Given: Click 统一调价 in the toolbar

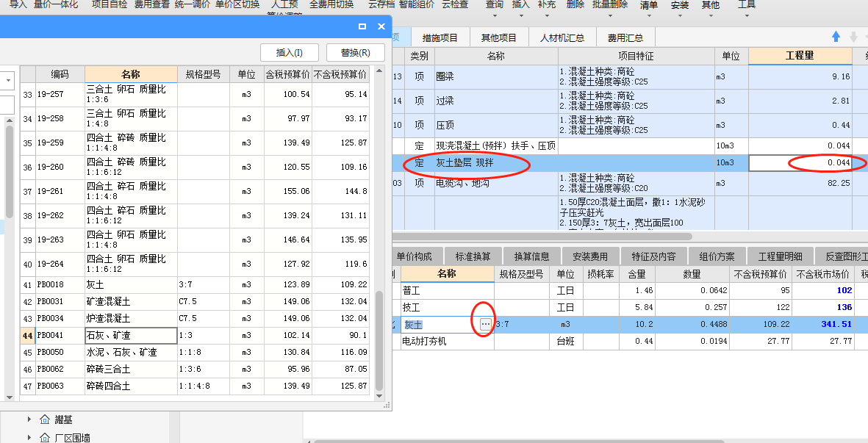Looking at the screenshot, I should [192, 5].
